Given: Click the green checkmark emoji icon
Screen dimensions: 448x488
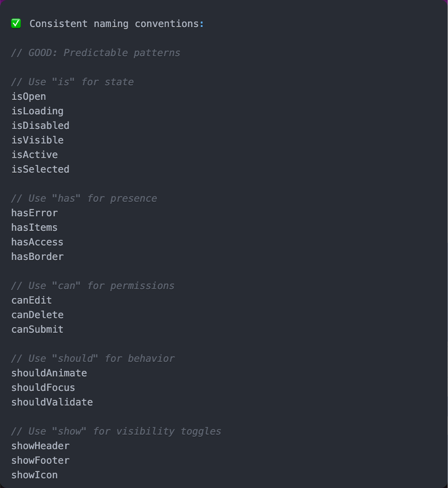Looking at the screenshot, I should 16,24.
